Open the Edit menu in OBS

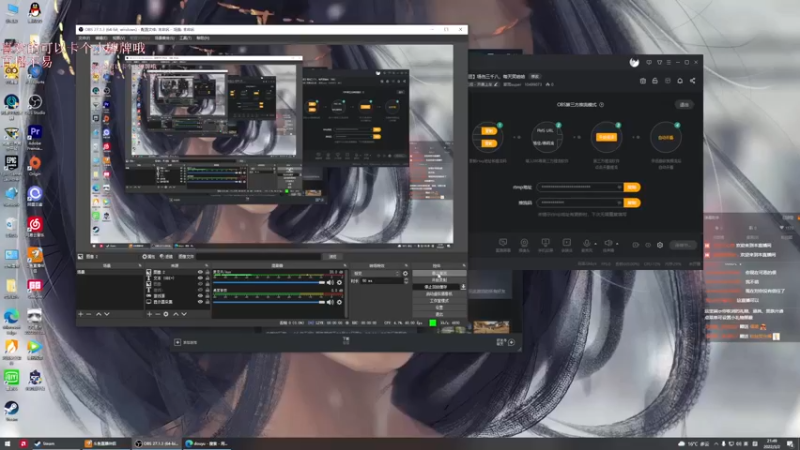tap(101, 38)
